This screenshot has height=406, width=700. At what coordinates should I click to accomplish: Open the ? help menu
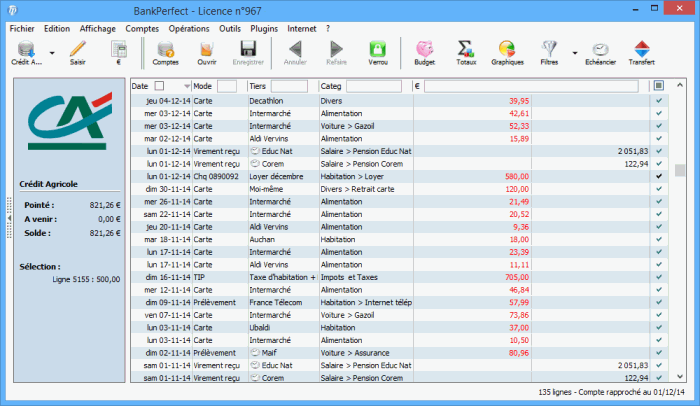(328, 29)
